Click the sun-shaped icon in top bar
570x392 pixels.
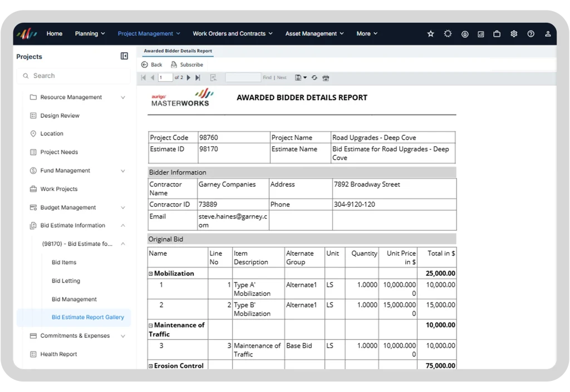tap(448, 34)
